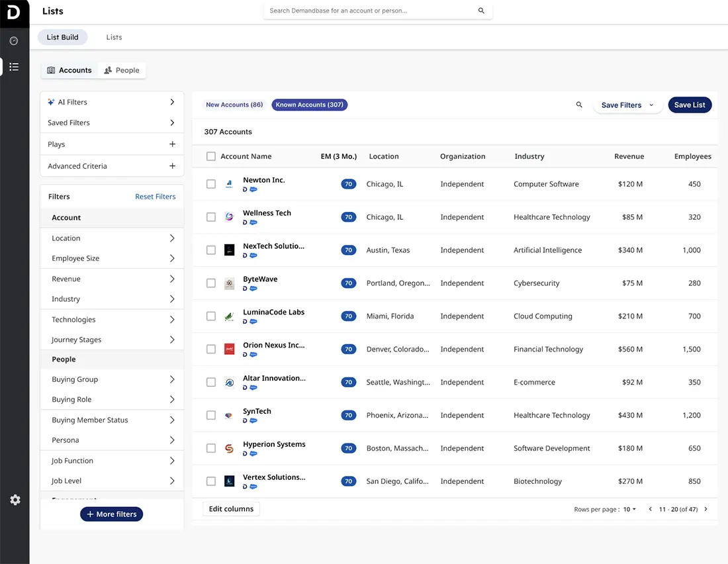The height and width of the screenshot is (564, 728).
Task: Click Edit columns button
Action: [x=231, y=508]
